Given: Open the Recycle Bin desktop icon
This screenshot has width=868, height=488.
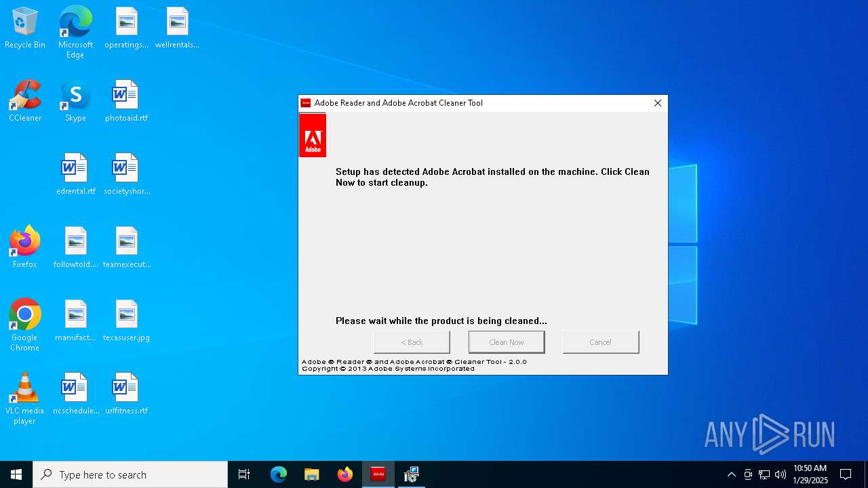Looking at the screenshot, I should (25, 28).
